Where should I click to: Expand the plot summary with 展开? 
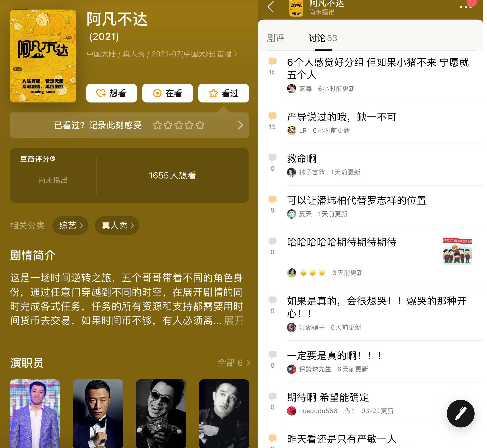[234, 321]
